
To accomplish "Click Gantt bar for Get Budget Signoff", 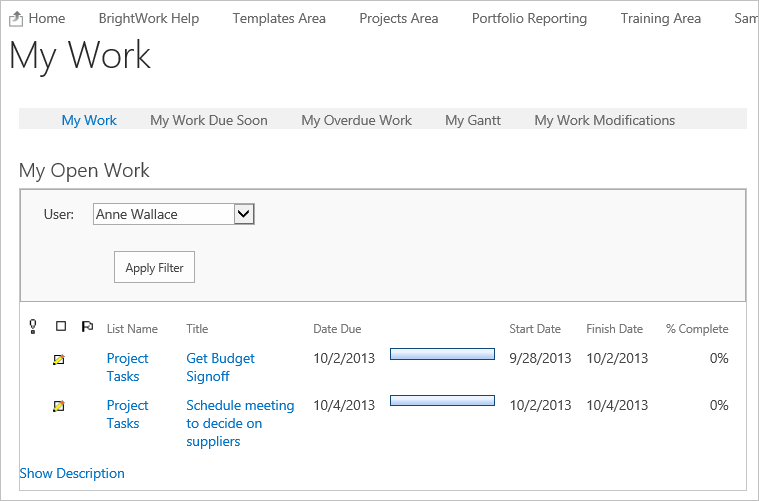I will pyautogui.click(x=442, y=354).
